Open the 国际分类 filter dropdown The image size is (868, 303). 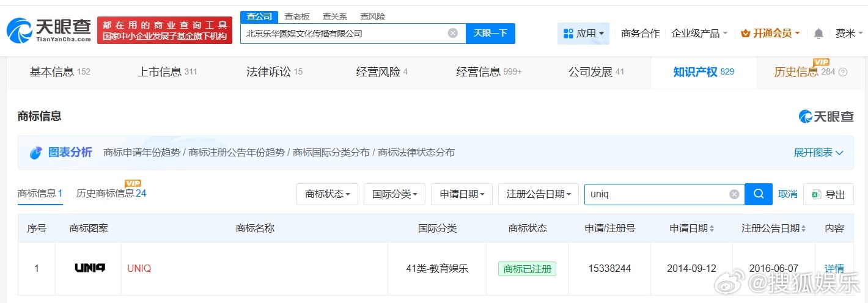(x=394, y=194)
